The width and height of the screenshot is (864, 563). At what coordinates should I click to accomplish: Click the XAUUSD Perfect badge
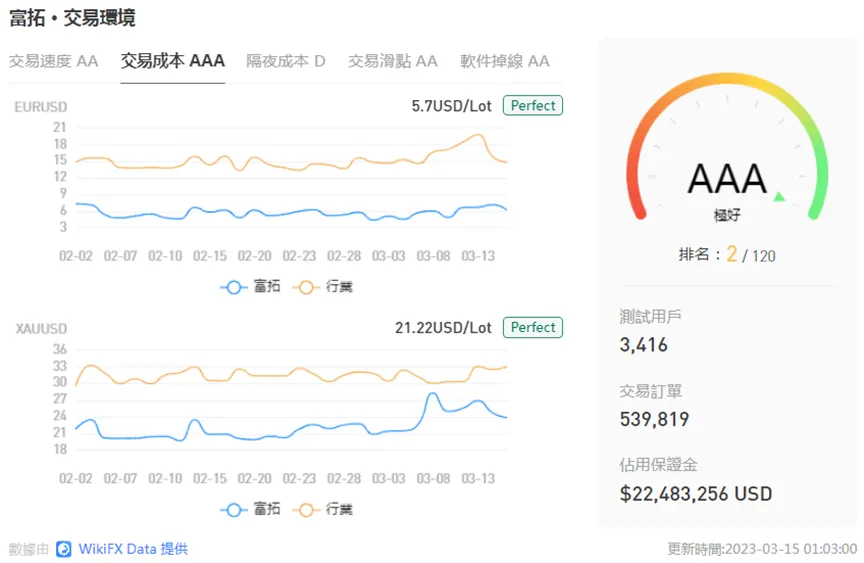point(533,327)
